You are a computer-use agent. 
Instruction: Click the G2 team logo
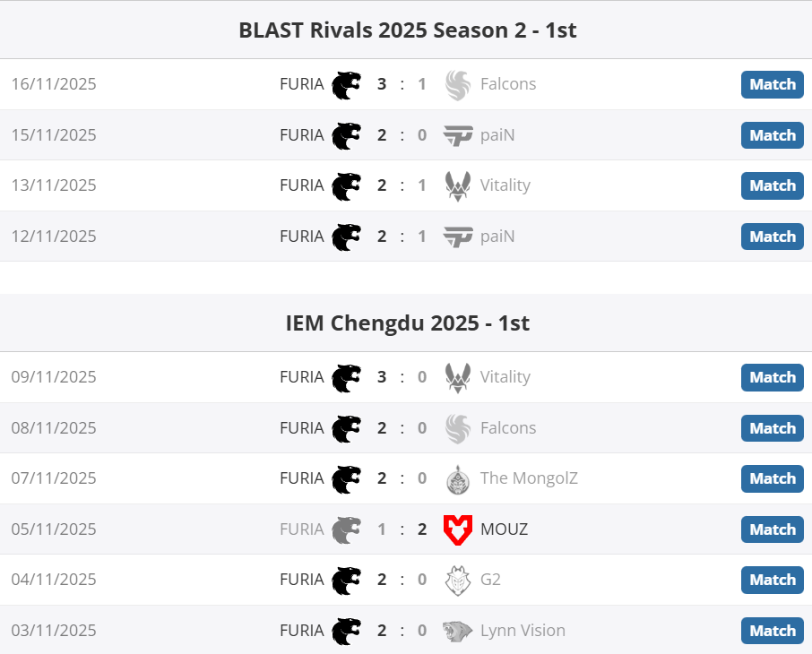click(x=457, y=580)
